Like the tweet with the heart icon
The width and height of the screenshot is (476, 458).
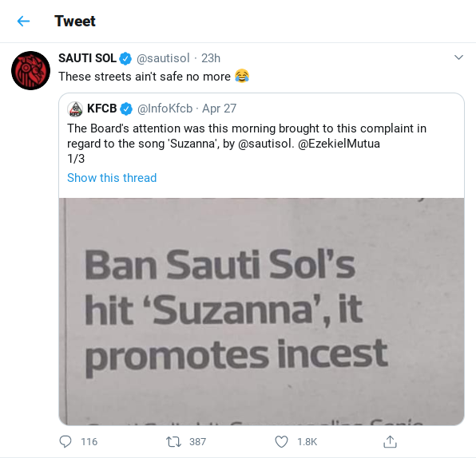coord(281,441)
